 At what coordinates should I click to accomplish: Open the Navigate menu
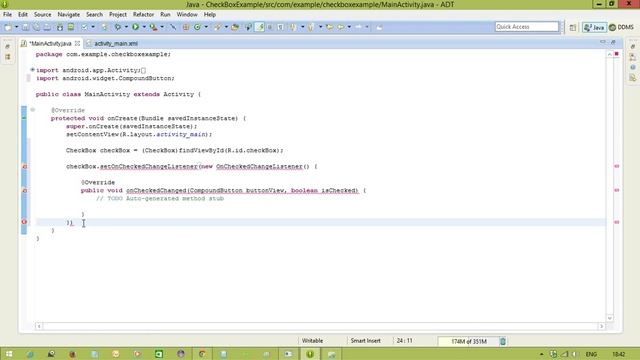(69, 14)
